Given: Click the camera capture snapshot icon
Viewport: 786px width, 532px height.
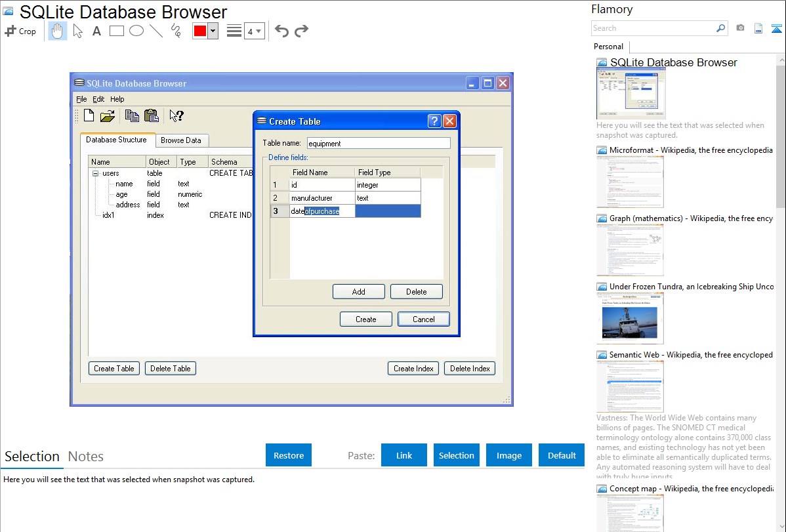Looking at the screenshot, I should [740, 28].
